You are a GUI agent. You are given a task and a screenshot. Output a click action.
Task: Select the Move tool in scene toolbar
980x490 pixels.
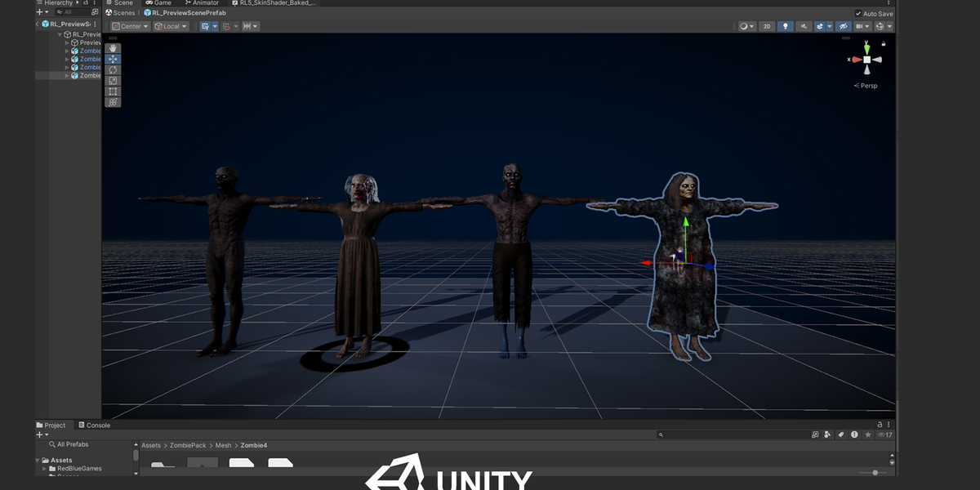[113, 60]
